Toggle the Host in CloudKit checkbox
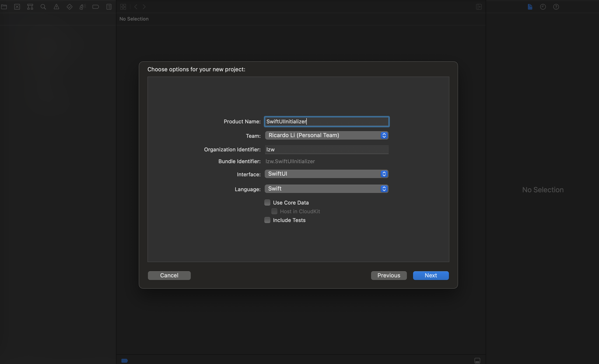599x364 pixels. [274, 211]
